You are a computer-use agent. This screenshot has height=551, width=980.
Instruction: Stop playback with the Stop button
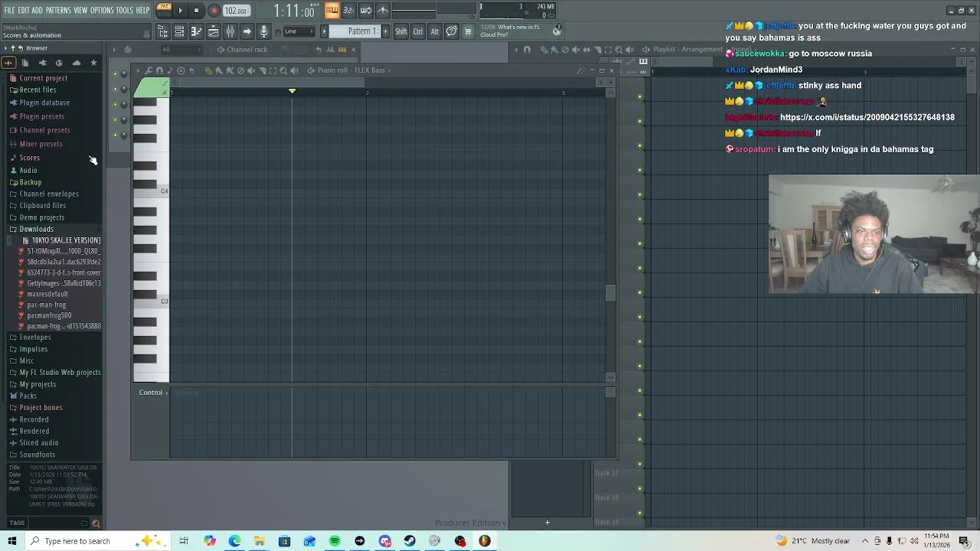[197, 11]
